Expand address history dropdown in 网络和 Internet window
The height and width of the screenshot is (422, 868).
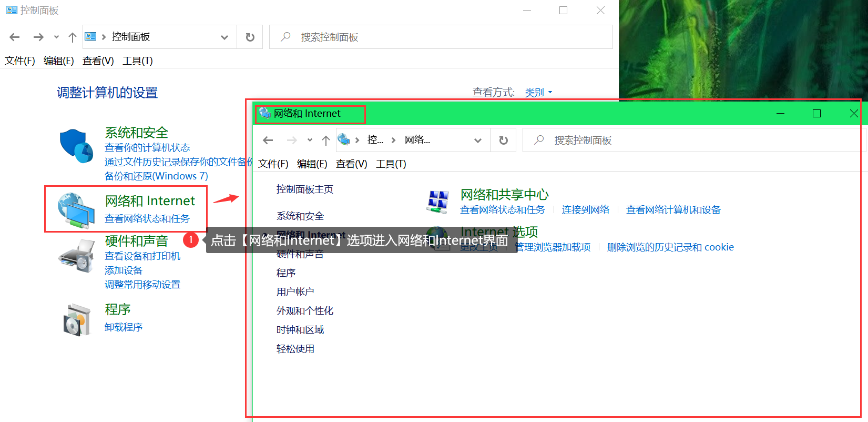[x=478, y=140]
